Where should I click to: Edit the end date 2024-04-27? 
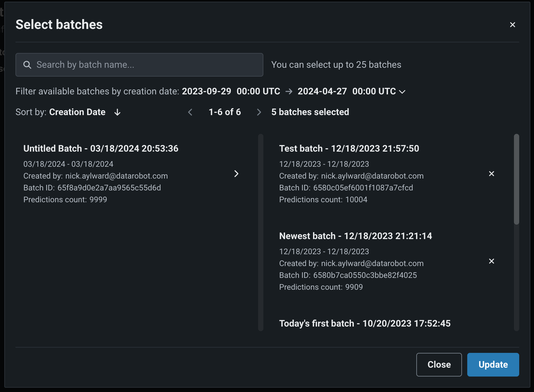coord(322,91)
